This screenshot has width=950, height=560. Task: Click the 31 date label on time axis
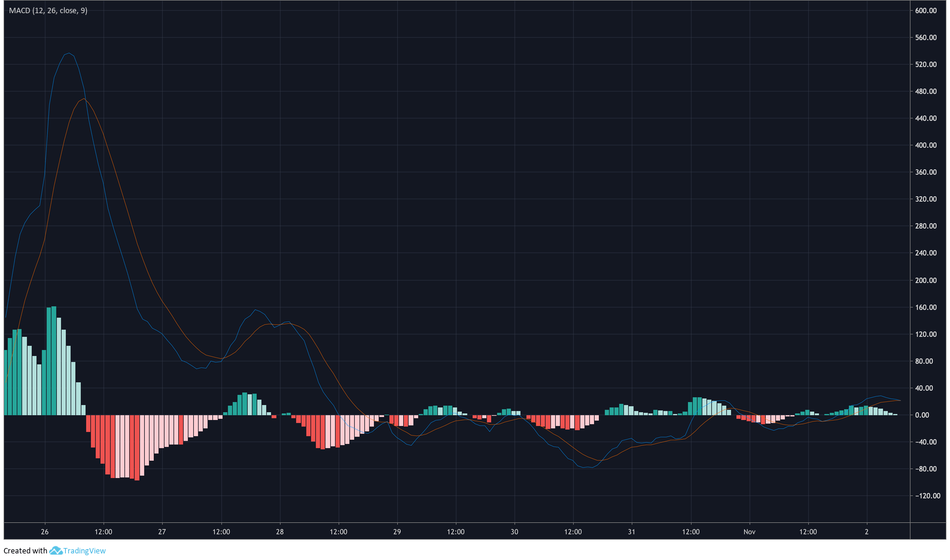632,532
